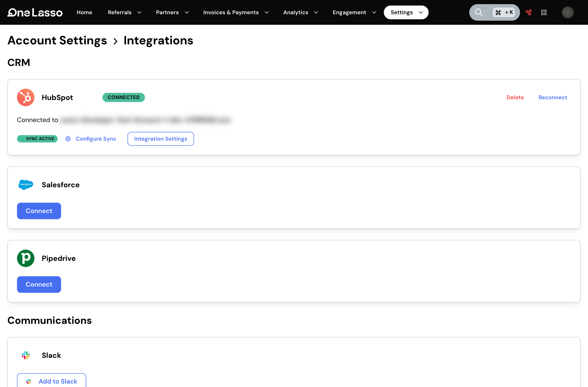588x387 pixels.
Task: Expand the Engagement dropdown menu
Action: click(354, 12)
